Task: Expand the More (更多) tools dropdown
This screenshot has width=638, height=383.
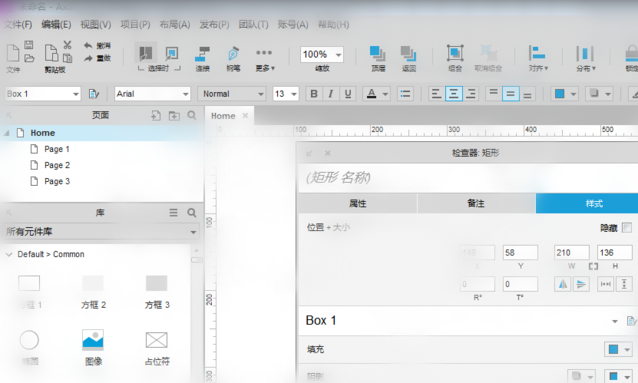Action: pyautogui.click(x=264, y=59)
